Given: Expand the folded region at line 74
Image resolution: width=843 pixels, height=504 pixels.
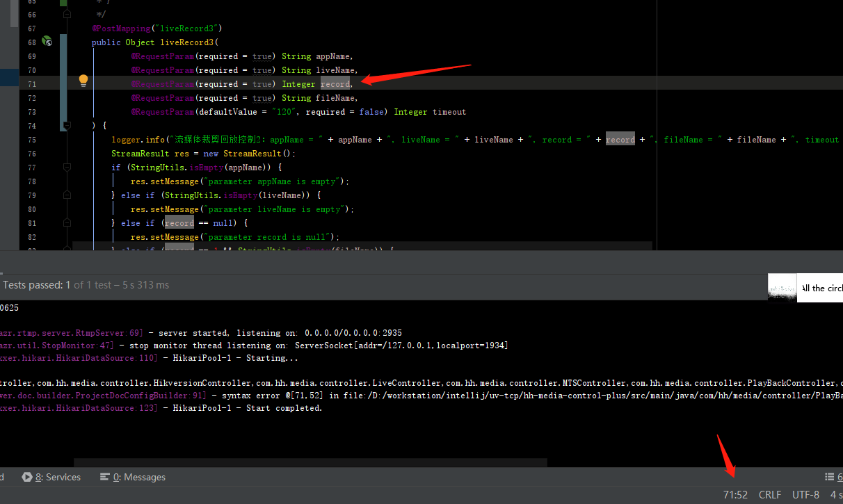Looking at the screenshot, I should 66,125.
